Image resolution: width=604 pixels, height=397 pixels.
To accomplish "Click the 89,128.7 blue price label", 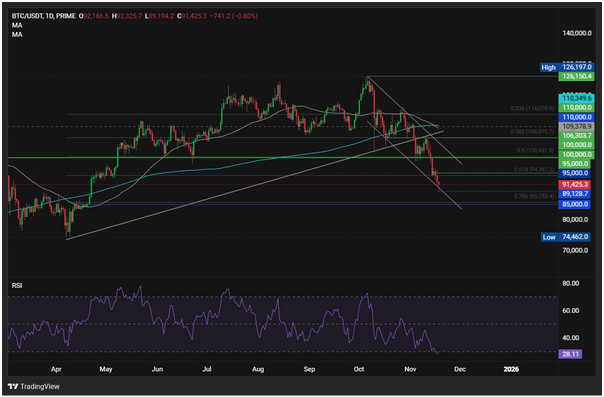I will pyautogui.click(x=575, y=194).
